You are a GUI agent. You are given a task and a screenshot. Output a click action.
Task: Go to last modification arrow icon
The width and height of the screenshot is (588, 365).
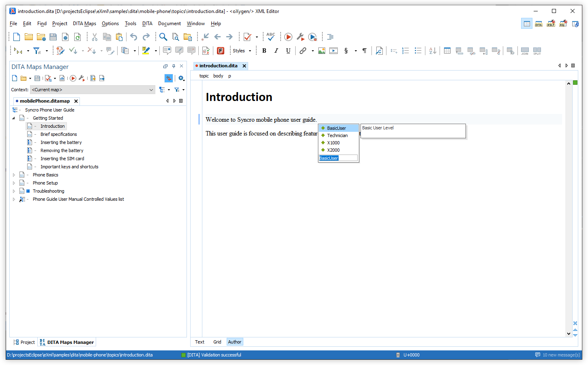point(206,37)
